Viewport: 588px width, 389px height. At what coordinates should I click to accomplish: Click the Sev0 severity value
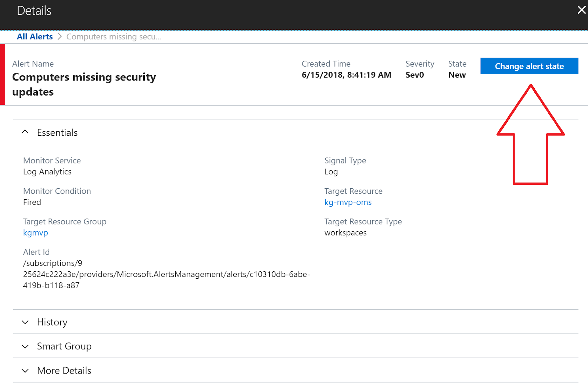tap(415, 75)
